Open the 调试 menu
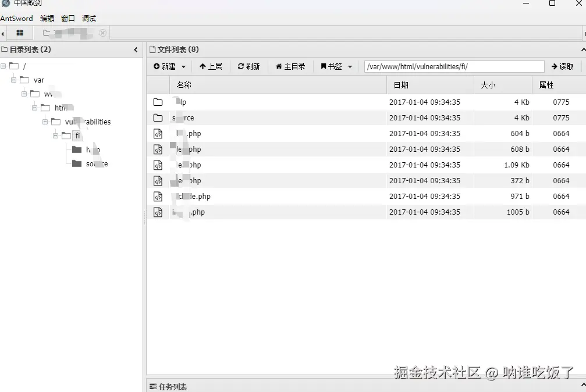 [89, 18]
